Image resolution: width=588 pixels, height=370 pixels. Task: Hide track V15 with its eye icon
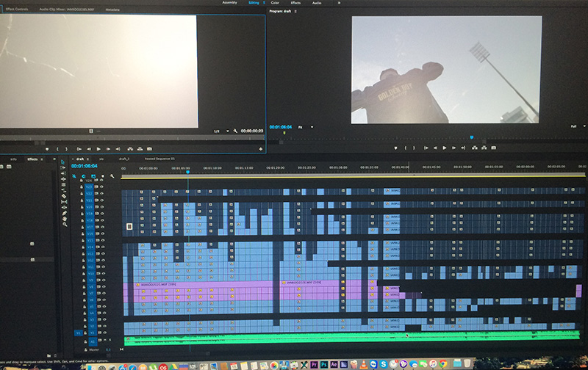click(103, 240)
